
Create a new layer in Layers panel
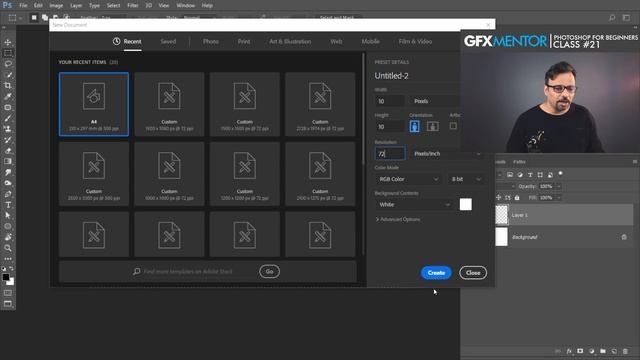click(x=614, y=351)
